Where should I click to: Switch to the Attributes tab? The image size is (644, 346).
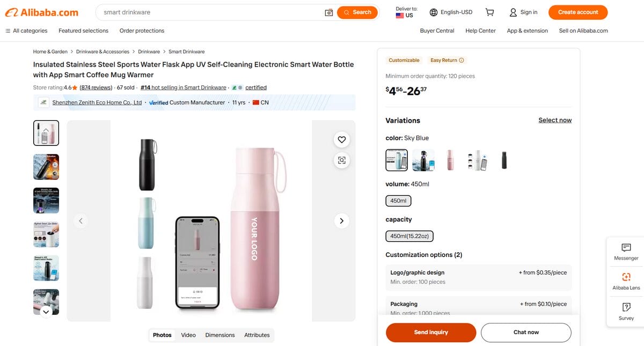pyautogui.click(x=257, y=335)
